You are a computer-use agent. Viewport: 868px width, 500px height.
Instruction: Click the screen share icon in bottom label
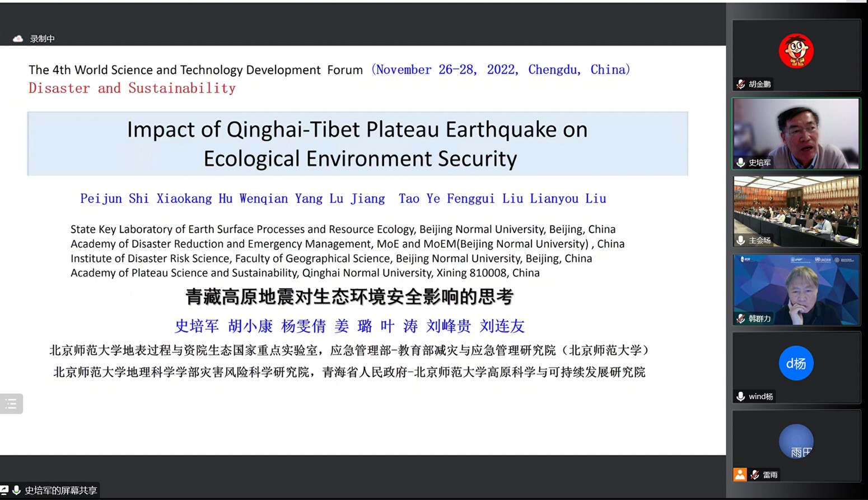4,490
